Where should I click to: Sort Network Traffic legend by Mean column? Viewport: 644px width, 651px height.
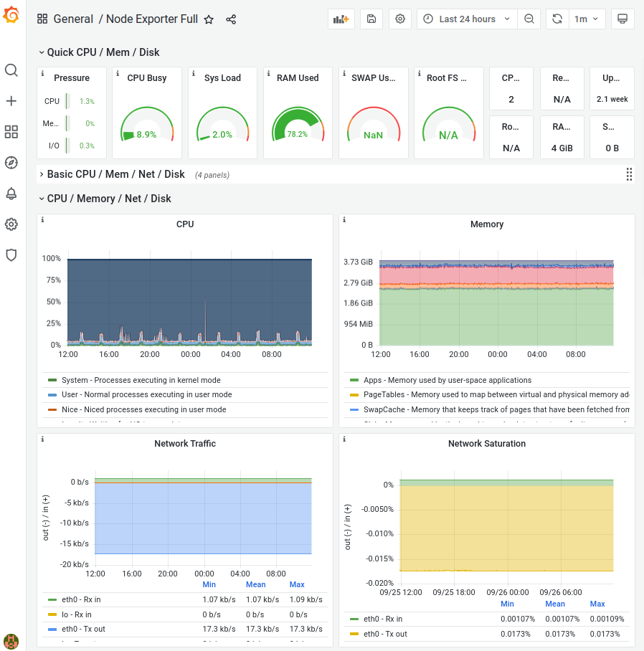point(255,584)
